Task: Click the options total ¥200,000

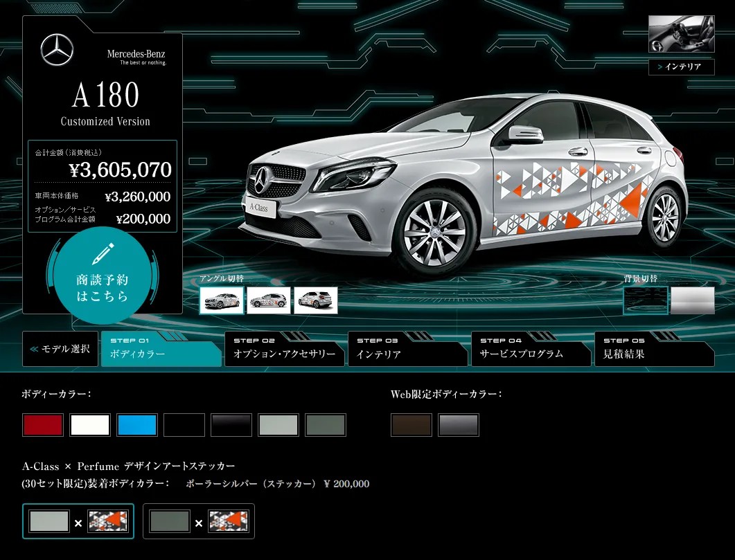Action: [143, 219]
